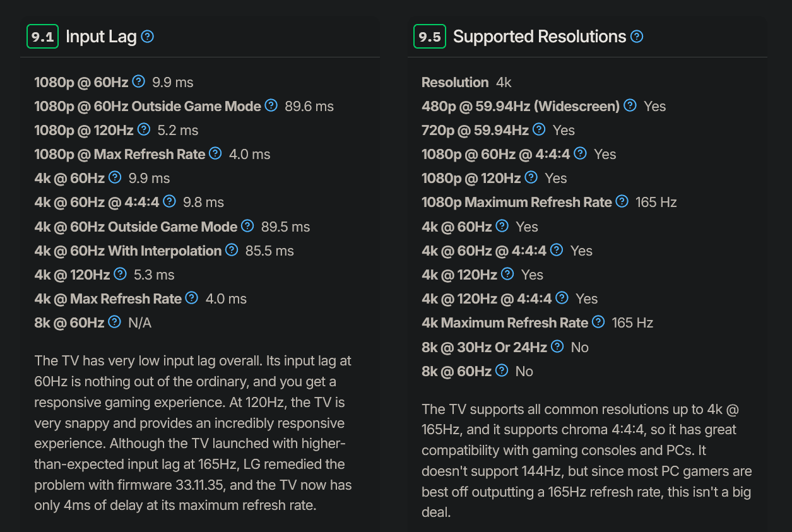Open help for 1080p @ 60Hz Outside Game Mode
This screenshot has height=532, width=792.
click(271, 105)
